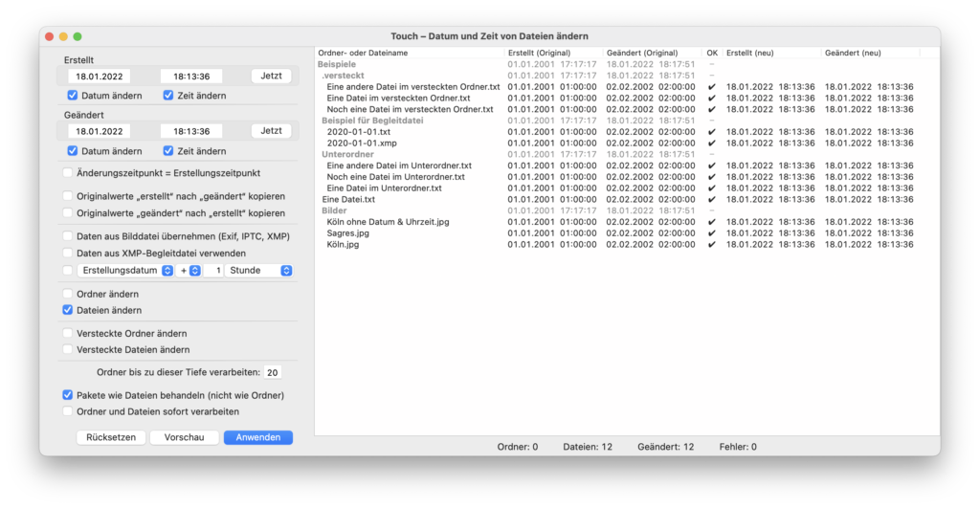
Task: Enable Versteckte Ordner ändern
Action: click(x=68, y=334)
